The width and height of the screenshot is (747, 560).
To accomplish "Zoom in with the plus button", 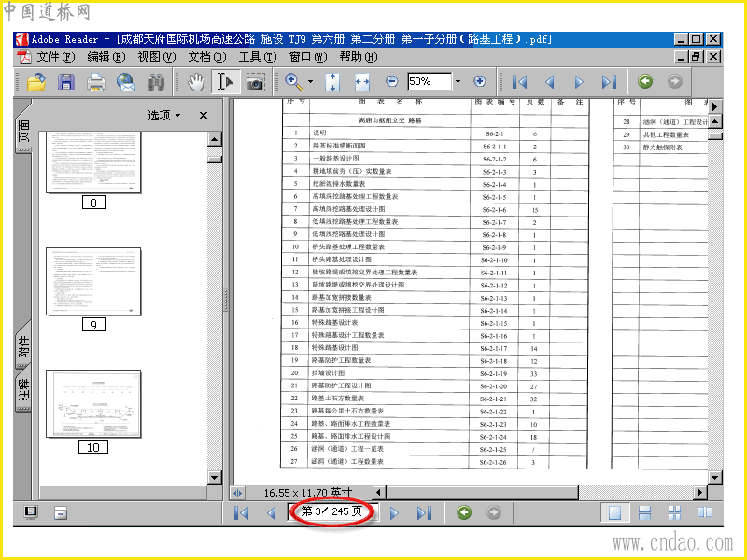I will click(x=479, y=81).
